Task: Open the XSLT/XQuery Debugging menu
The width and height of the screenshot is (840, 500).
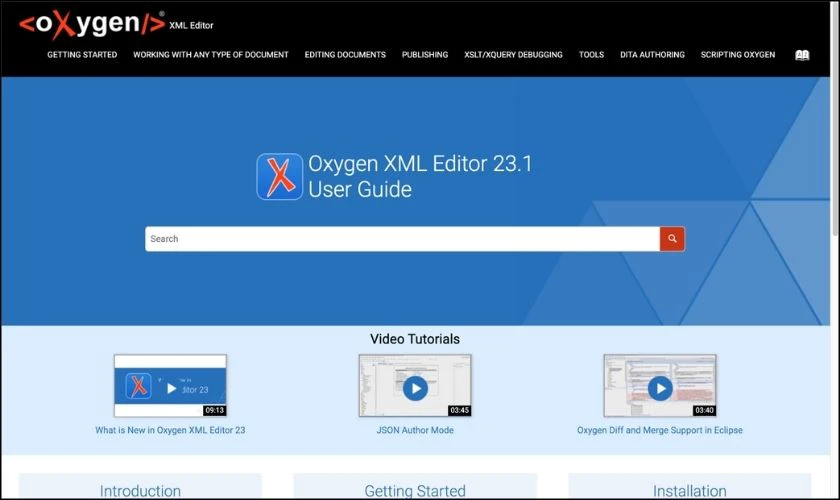Action: [513, 55]
